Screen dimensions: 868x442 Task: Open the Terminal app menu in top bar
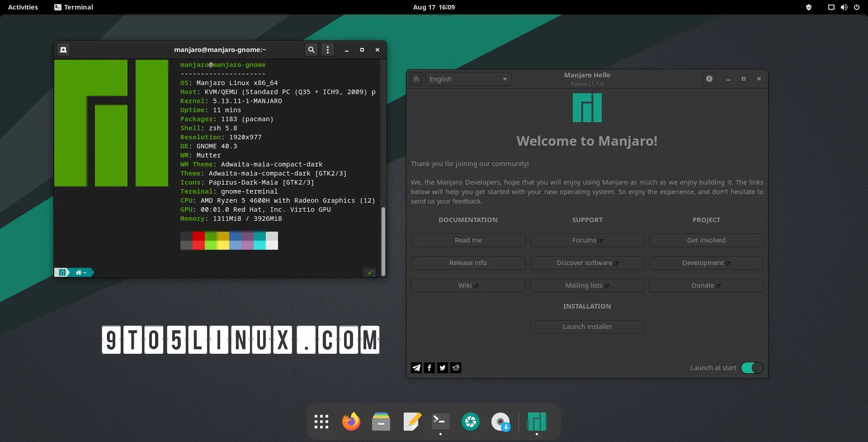pyautogui.click(x=74, y=7)
